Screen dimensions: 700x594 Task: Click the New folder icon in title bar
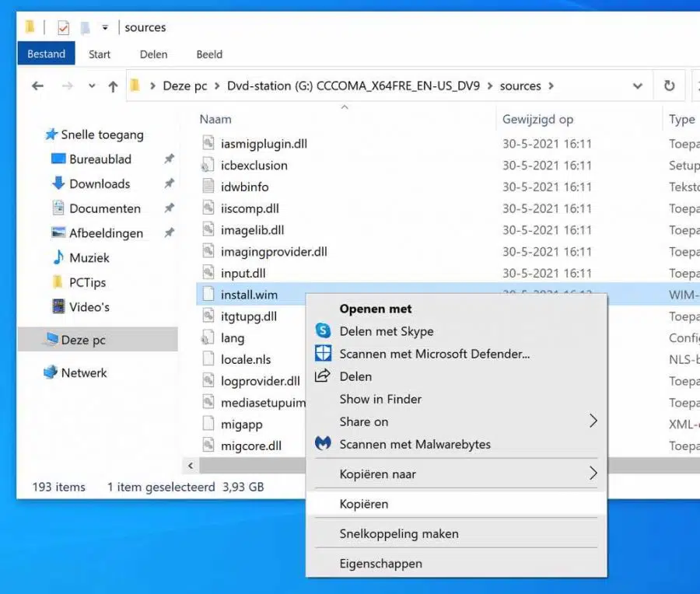coord(85,28)
